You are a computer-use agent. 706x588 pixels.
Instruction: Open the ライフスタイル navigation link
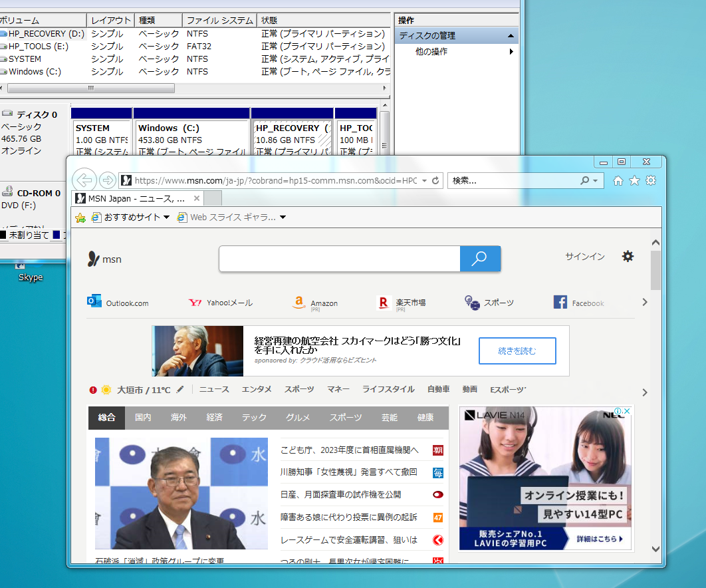tap(388, 389)
